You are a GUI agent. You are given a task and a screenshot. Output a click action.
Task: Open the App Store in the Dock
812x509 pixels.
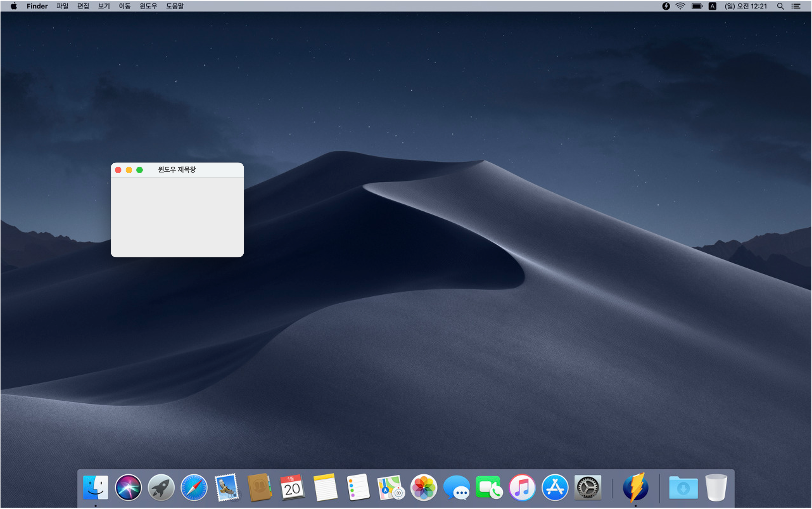(x=555, y=488)
